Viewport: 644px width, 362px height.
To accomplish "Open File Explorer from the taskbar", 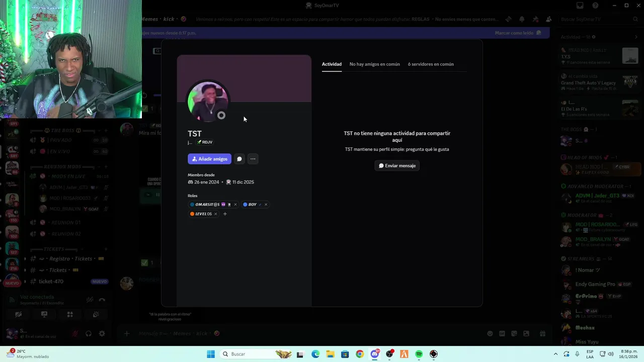I will click(x=330, y=354).
